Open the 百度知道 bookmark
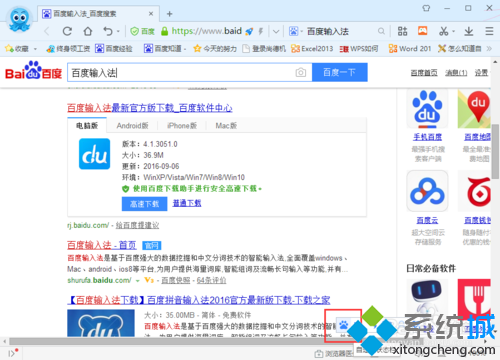 point(163,49)
